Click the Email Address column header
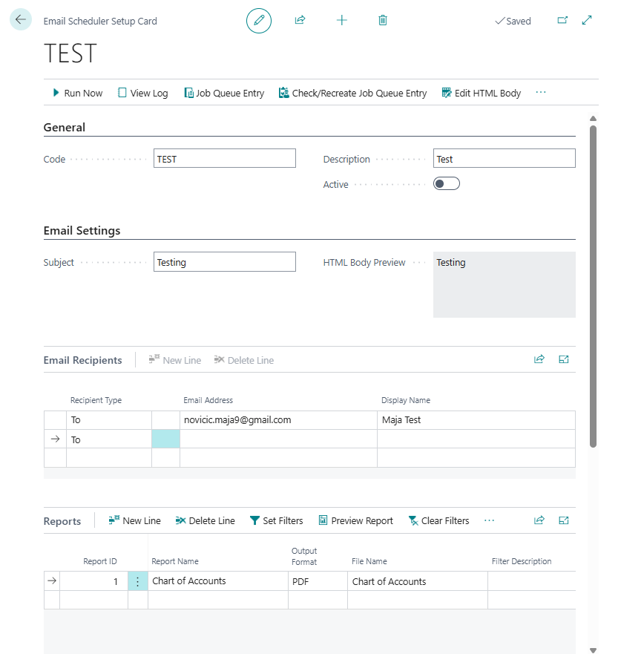Screen dimensions: 644x654 208,400
